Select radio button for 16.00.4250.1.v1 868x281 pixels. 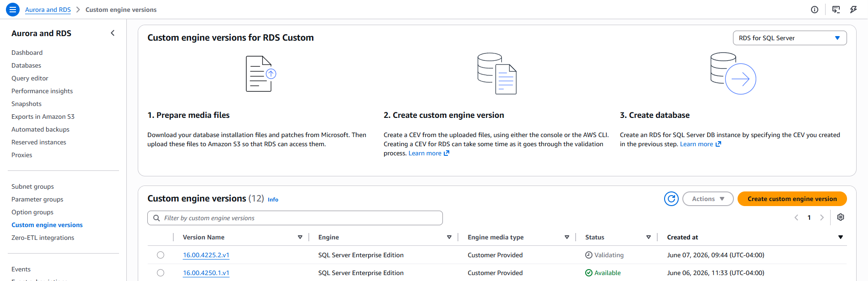tap(161, 273)
